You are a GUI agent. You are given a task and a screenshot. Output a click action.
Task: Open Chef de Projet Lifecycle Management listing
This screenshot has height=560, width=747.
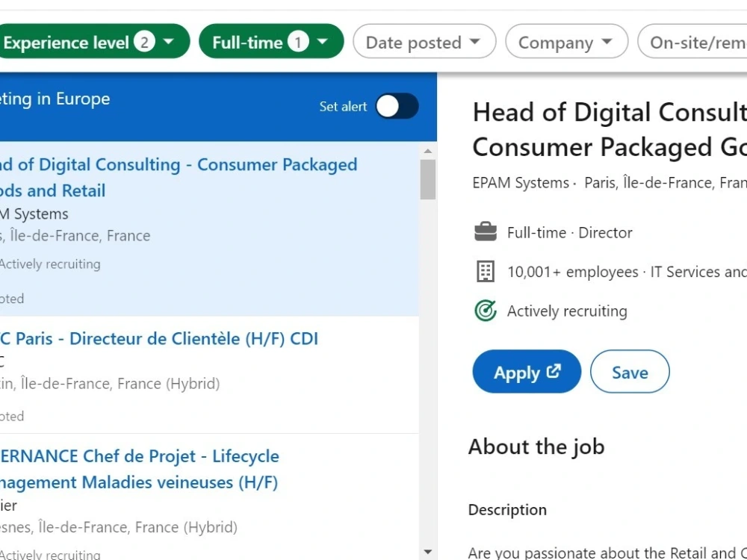[139, 469]
